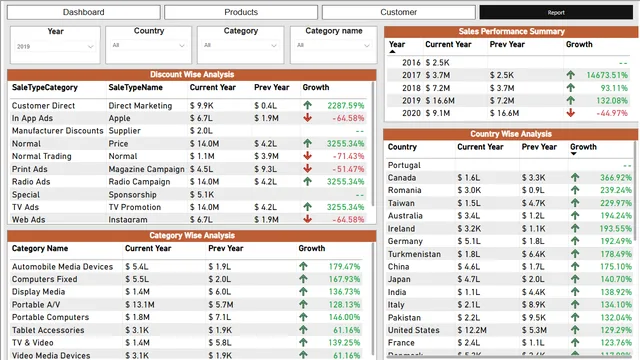Click the Manufacturer Discounts category cell
The height and width of the screenshot is (360, 640).
(x=58, y=131)
